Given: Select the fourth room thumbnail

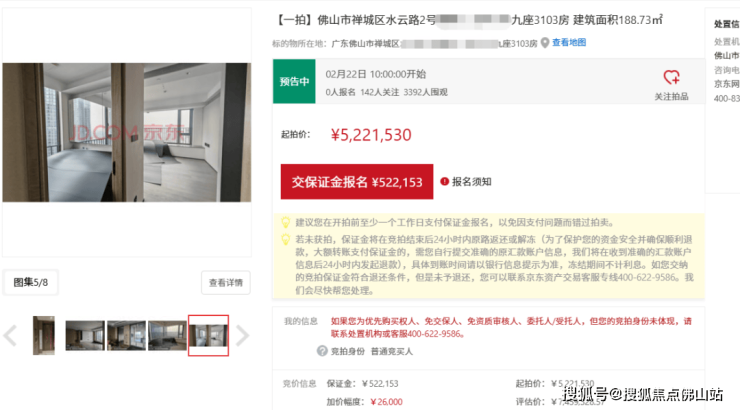Looking at the screenshot, I should 167,335.
